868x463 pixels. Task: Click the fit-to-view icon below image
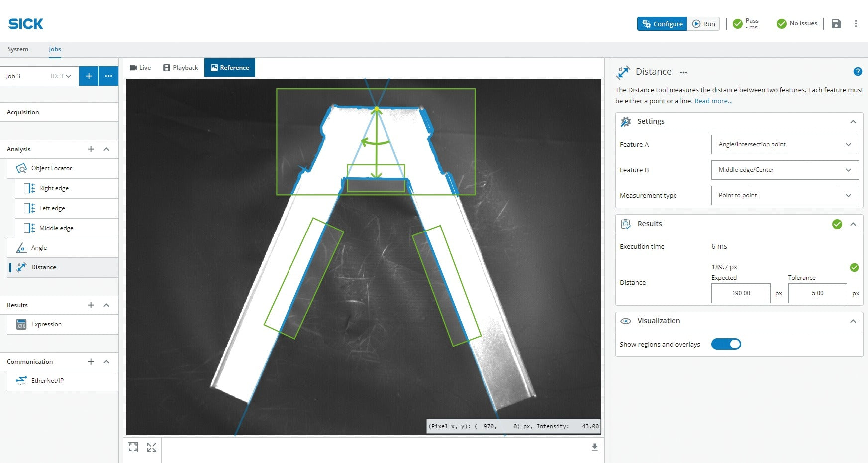click(x=133, y=447)
